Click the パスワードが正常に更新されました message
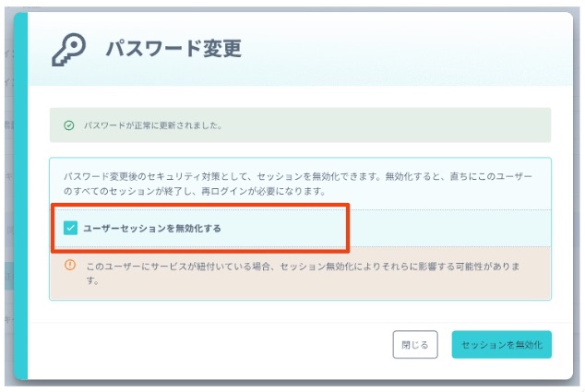The height and width of the screenshot is (392, 585). point(153,125)
